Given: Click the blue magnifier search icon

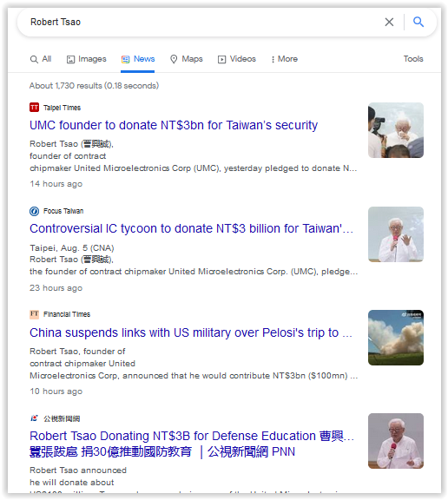Looking at the screenshot, I should [418, 22].
